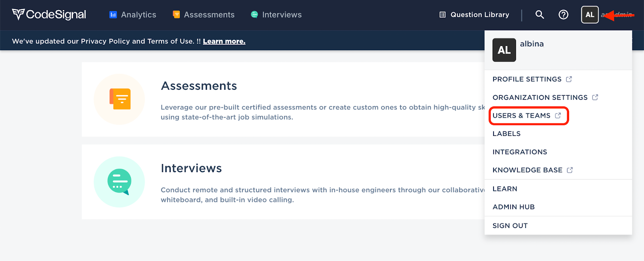Open the search magnifier icon
Screen dimensions: 644x261
(540, 14)
